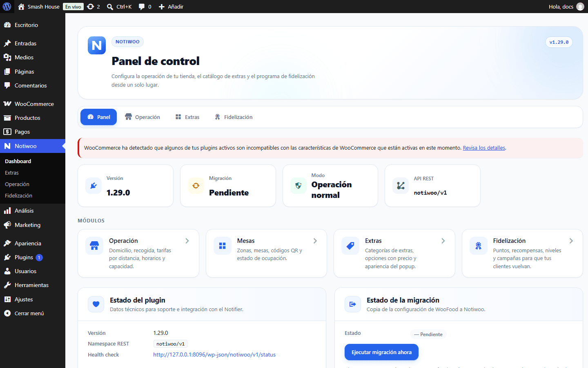
Task: Open the WordPress logo menu
Action: (7, 7)
